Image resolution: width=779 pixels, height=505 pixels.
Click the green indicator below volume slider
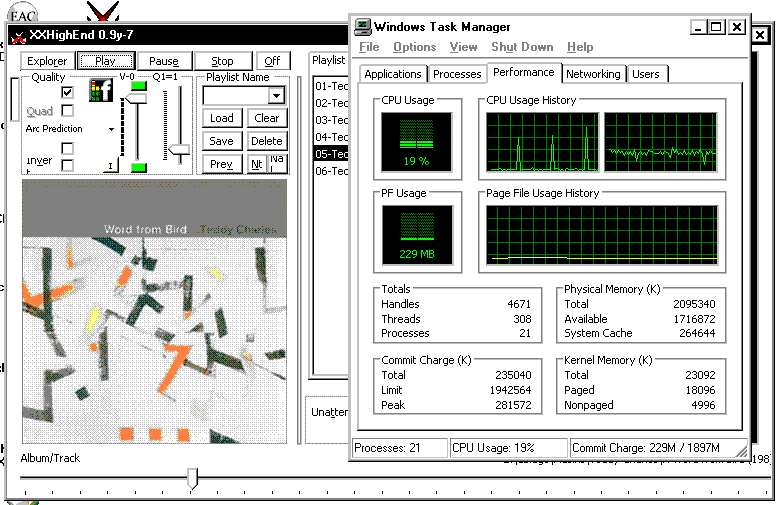(139, 168)
